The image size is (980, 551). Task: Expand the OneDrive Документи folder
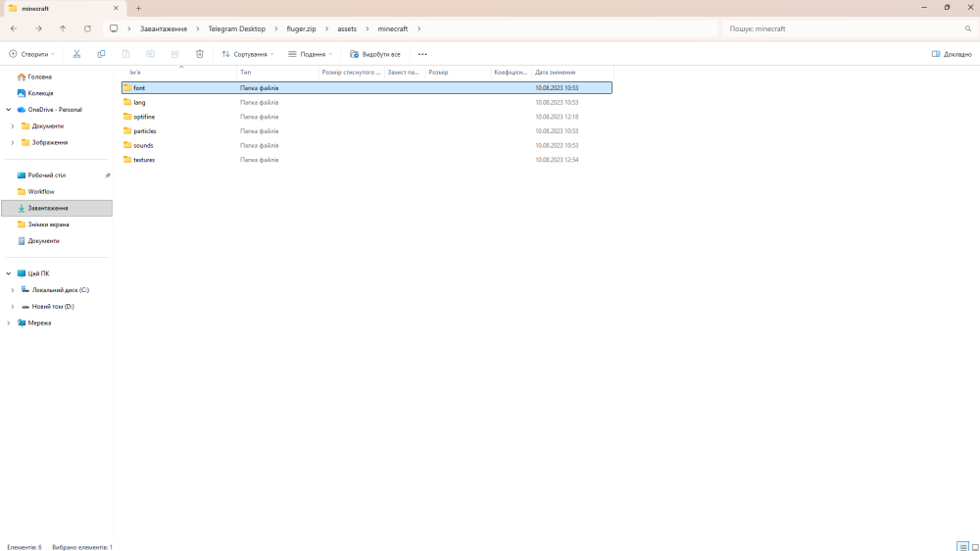(13, 126)
